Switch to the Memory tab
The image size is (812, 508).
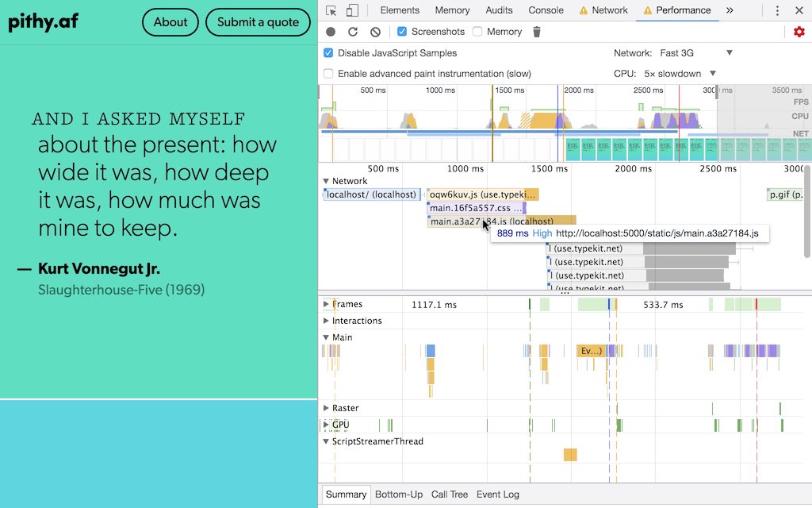[452, 10]
